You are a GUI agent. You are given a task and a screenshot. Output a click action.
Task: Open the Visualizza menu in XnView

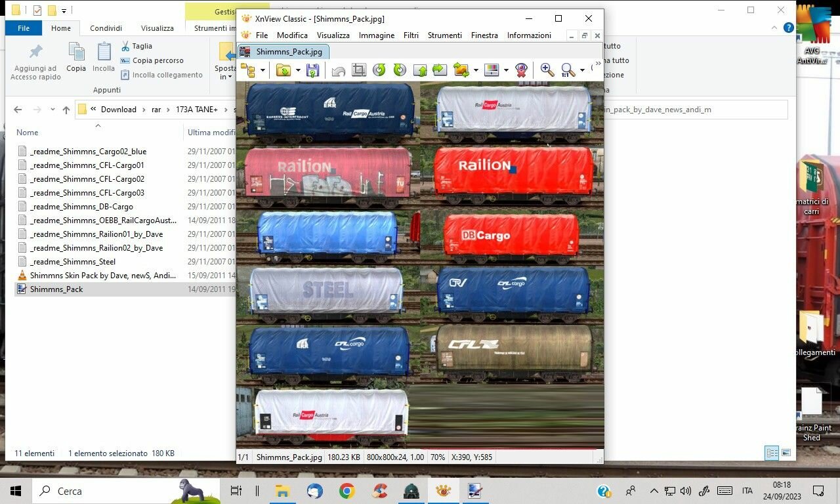pos(333,35)
